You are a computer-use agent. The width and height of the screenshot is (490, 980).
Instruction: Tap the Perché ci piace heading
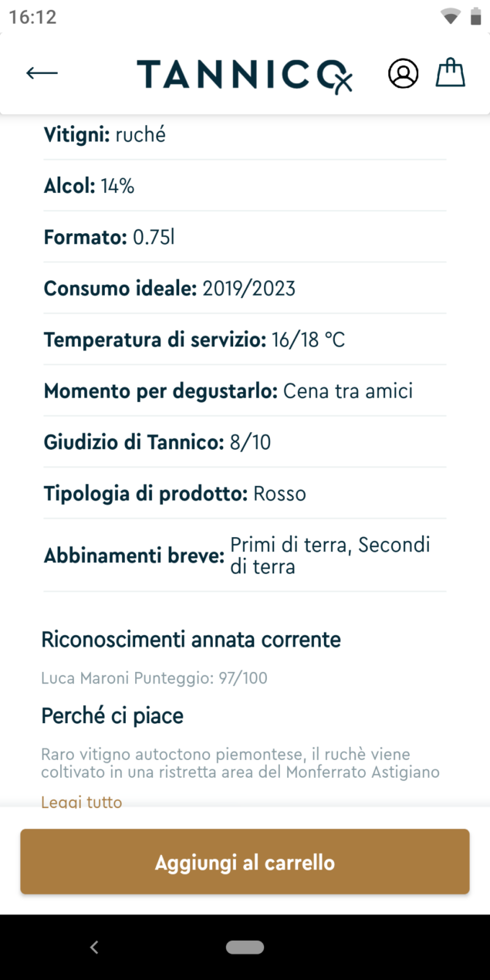point(113,716)
